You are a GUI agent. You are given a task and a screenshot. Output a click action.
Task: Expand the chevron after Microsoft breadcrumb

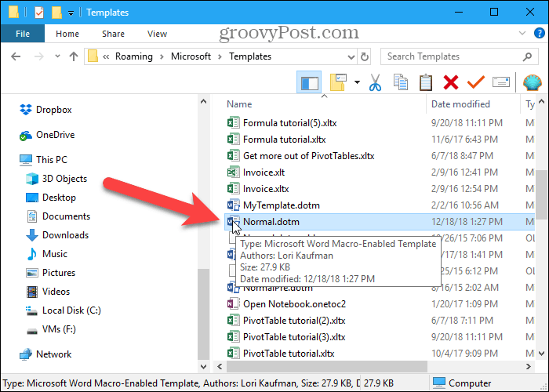click(x=220, y=56)
